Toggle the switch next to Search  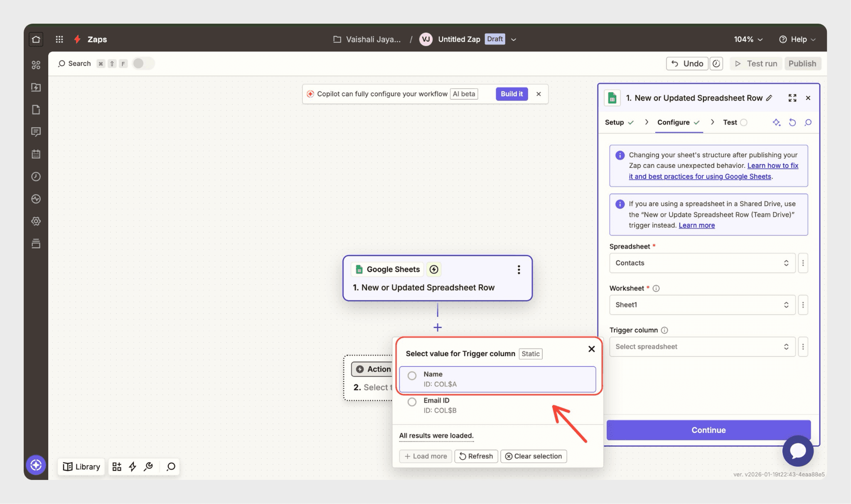(143, 64)
